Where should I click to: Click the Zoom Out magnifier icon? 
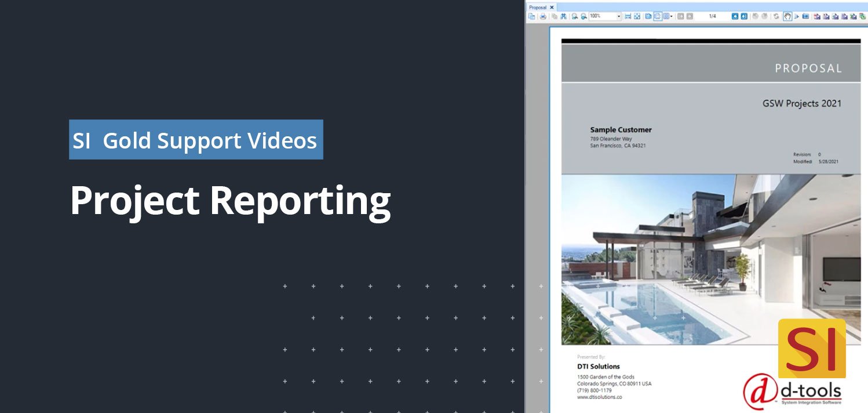coord(574,16)
